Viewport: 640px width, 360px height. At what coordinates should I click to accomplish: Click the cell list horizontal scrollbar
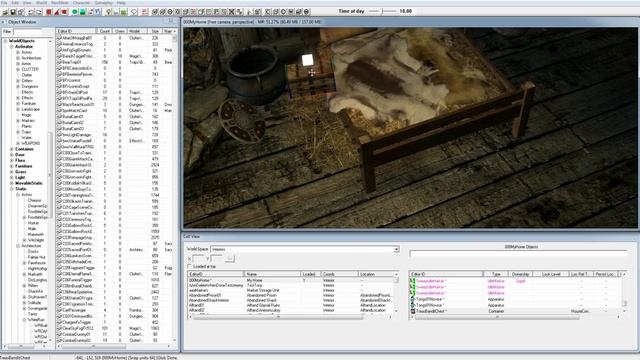[x=291, y=317]
